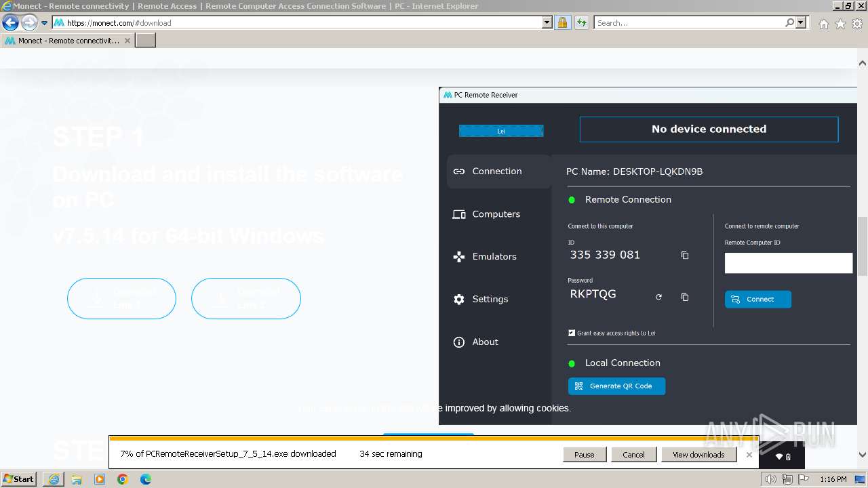Click the browser forward arrow button

(29, 23)
